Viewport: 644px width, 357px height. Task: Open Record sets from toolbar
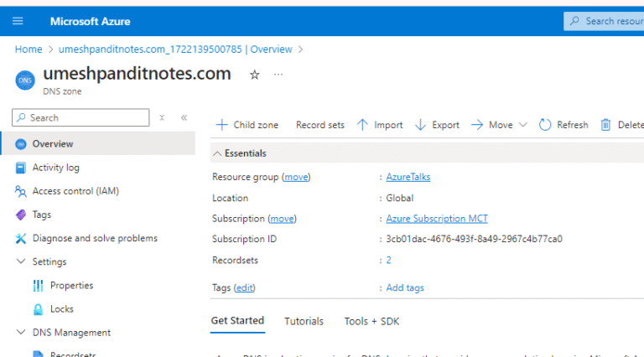[x=320, y=125]
